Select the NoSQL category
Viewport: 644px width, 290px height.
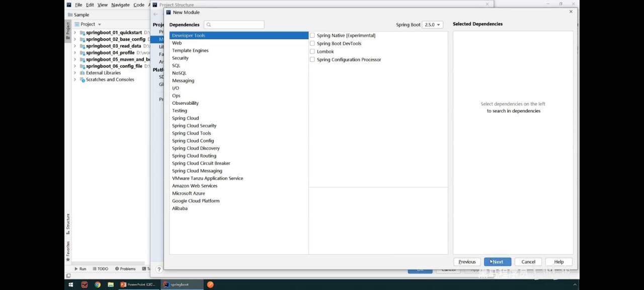pyautogui.click(x=239, y=74)
